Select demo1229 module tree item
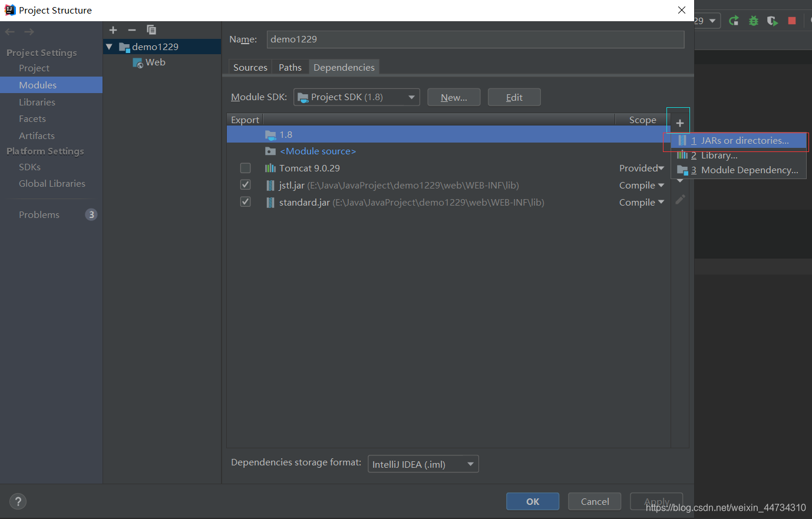Viewport: 812px width, 519px height. pos(162,47)
